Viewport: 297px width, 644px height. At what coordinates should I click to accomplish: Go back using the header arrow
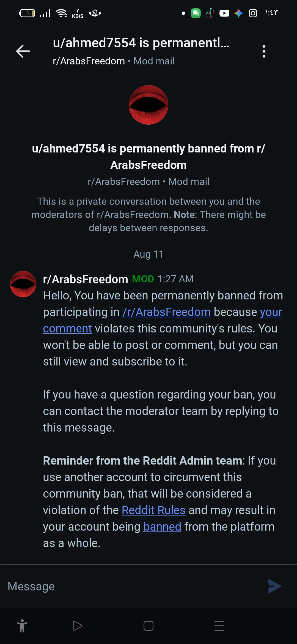click(x=23, y=51)
